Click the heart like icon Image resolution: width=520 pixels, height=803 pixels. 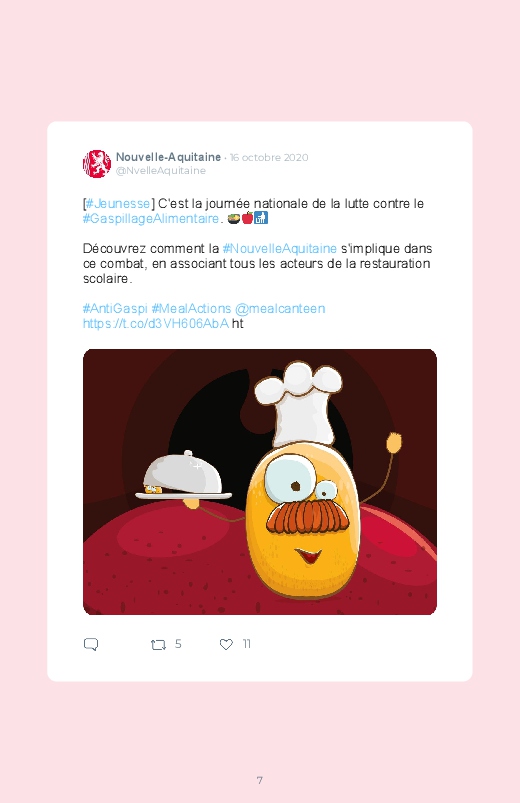click(x=226, y=644)
